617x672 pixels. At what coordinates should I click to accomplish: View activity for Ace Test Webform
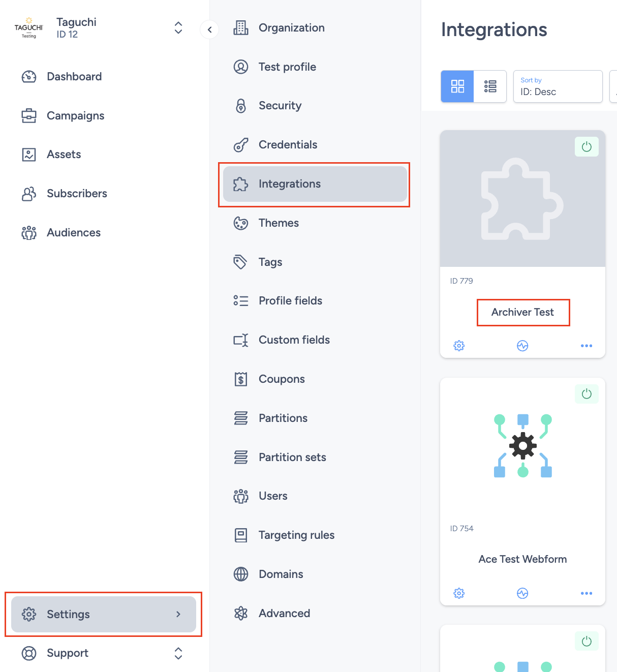click(x=522, y=593)
